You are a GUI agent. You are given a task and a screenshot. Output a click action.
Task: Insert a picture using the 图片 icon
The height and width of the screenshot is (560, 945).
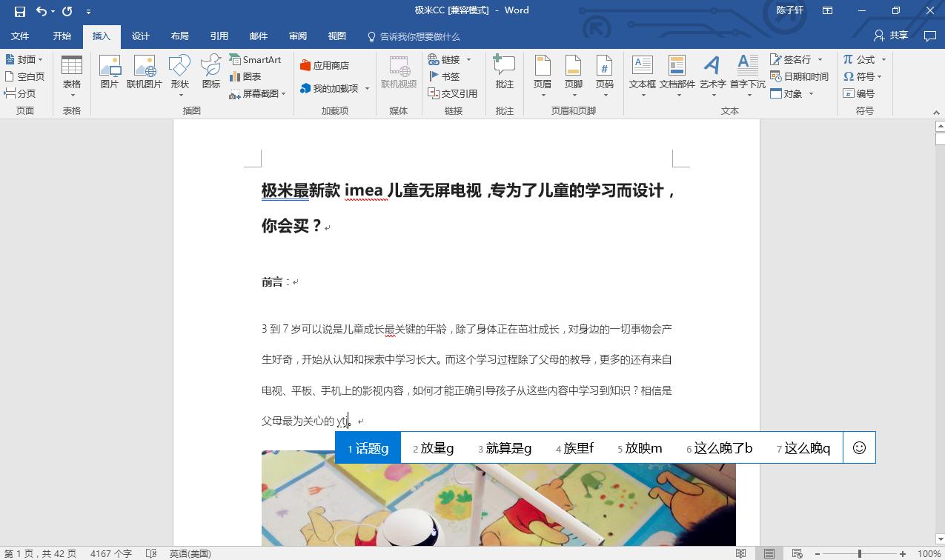[109, 72]
